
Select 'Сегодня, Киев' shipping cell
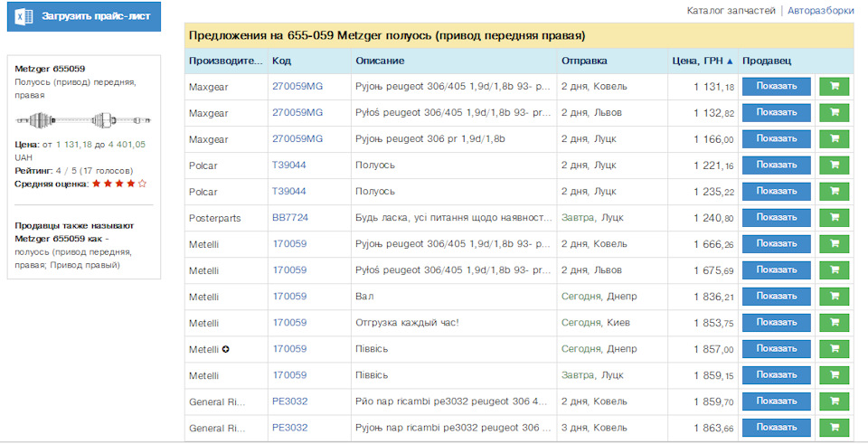click(x=596, y=323)
